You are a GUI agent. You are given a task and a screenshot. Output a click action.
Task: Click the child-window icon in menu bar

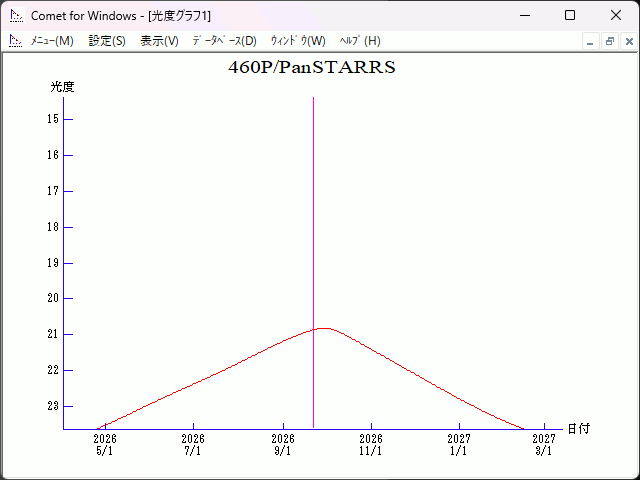(x=16, y=41)
